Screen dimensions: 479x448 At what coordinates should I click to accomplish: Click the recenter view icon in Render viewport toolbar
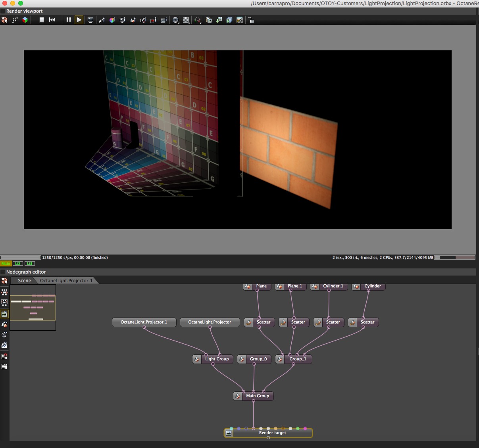(x=4, y=20)
